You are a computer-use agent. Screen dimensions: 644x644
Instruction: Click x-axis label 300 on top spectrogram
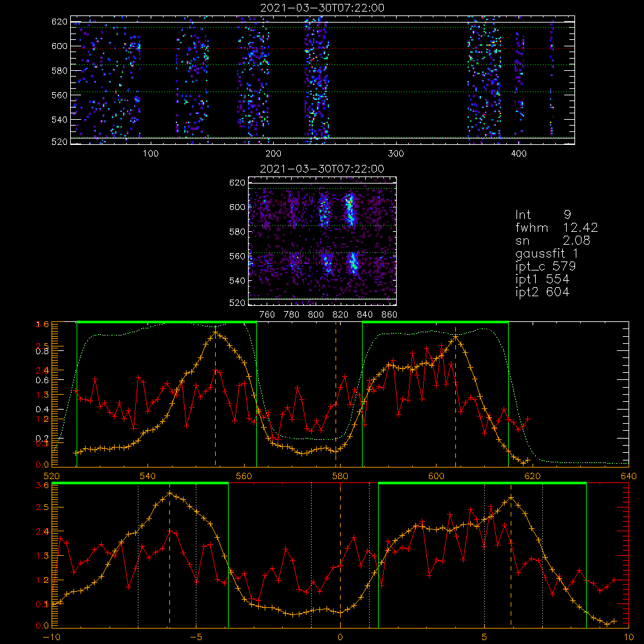[x=396, y=154]
